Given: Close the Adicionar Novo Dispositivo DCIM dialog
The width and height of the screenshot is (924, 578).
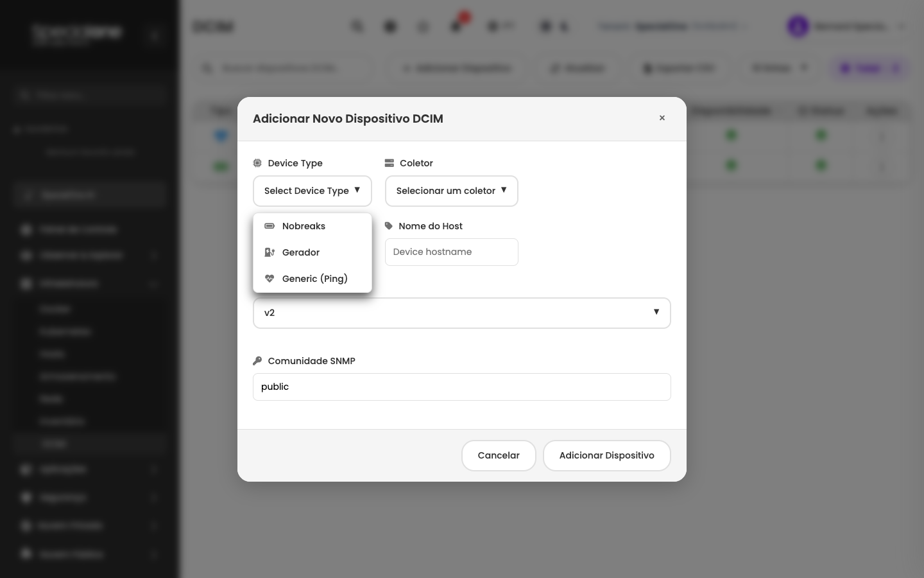Looking at the screenshot, I should pyautogui.click(x=662, y=118).
